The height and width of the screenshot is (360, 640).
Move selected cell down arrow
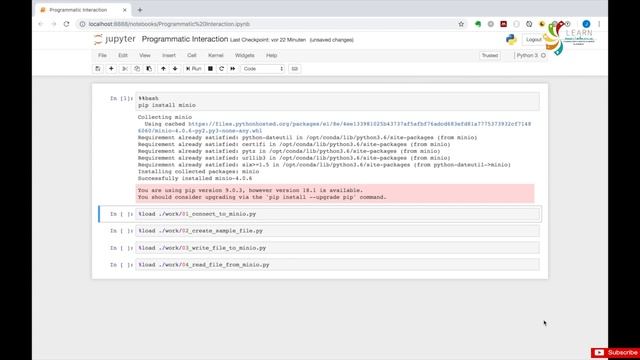tap(175, 69)
